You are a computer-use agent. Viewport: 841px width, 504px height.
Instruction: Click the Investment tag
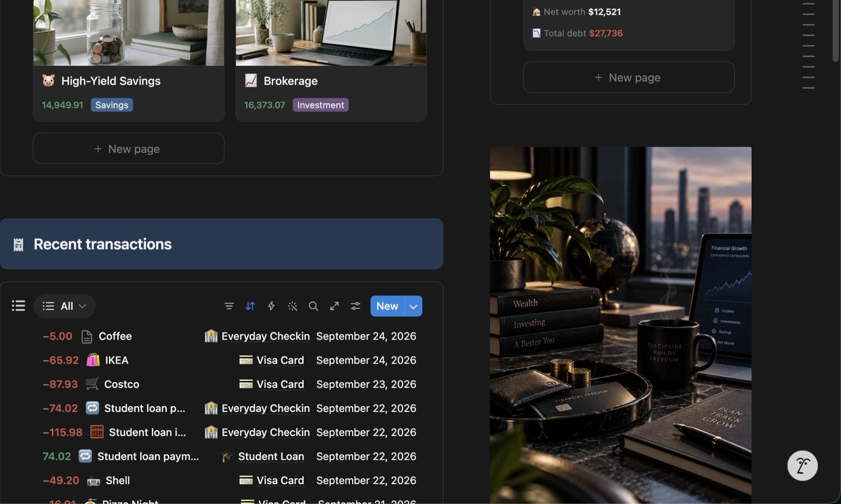point(320,105)
